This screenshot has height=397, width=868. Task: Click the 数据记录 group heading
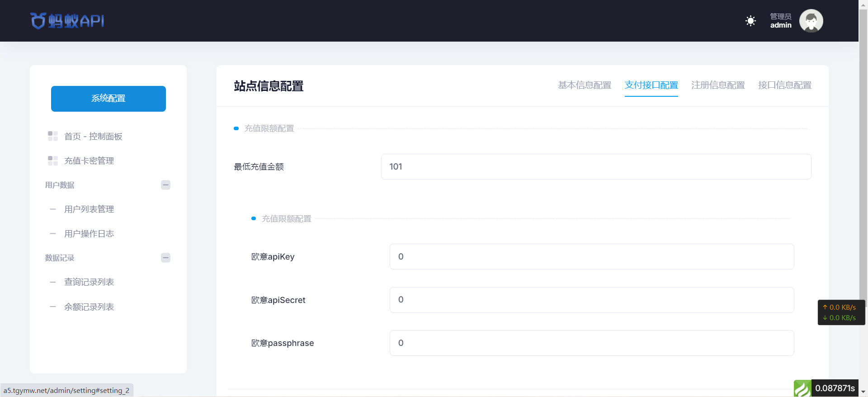click(60, 258)
